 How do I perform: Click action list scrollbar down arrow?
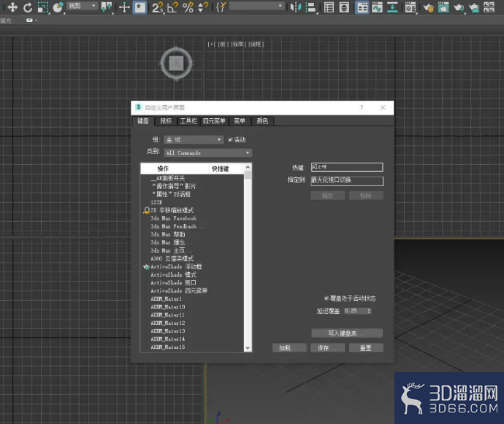coord(248,348)
